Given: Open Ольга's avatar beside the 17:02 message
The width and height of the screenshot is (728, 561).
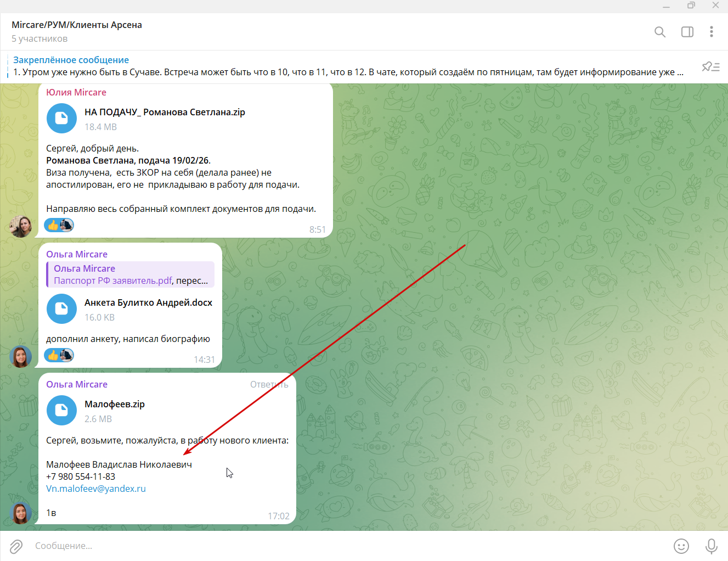Looking at the screenshot, I should click(21, 513).
